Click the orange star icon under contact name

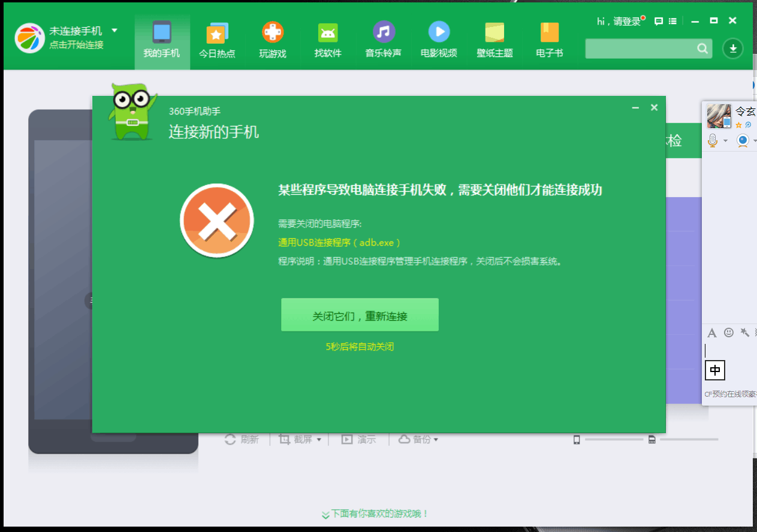(x=738, y=125)
